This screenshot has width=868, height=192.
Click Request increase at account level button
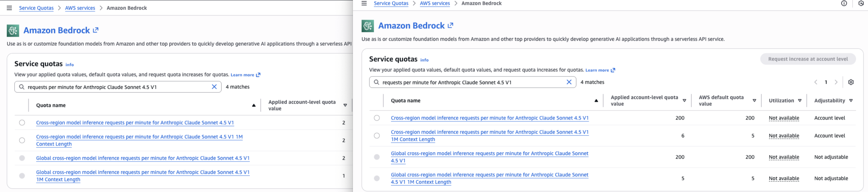click(808, 59)
